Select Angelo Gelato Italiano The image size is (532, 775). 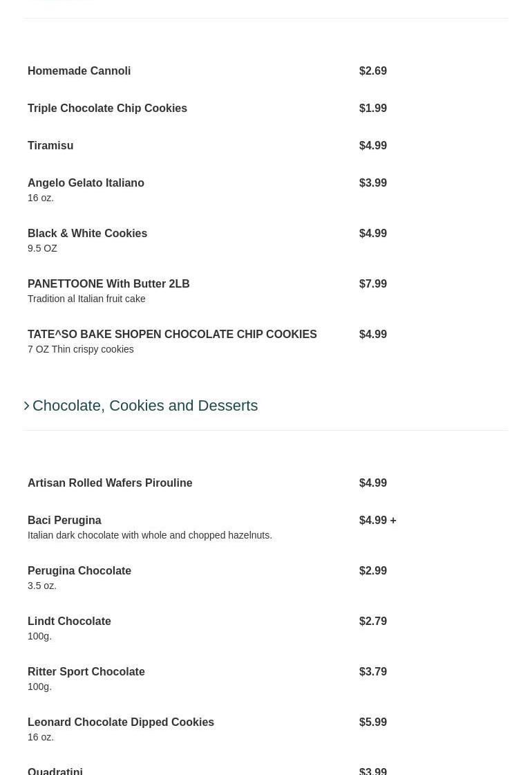point(86,183)
